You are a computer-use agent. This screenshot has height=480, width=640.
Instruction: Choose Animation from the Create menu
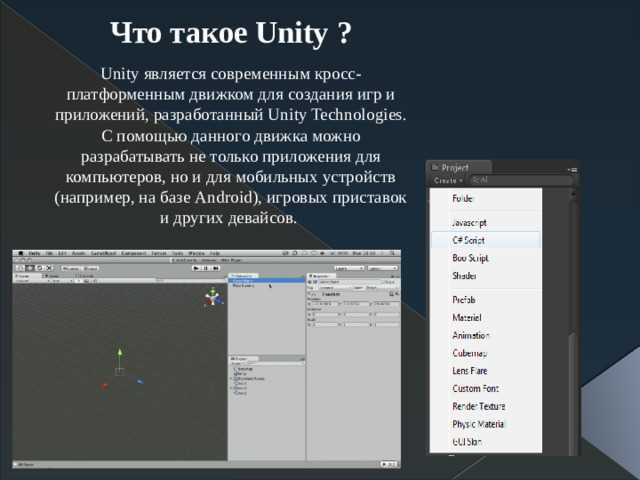tap(486, 336)
